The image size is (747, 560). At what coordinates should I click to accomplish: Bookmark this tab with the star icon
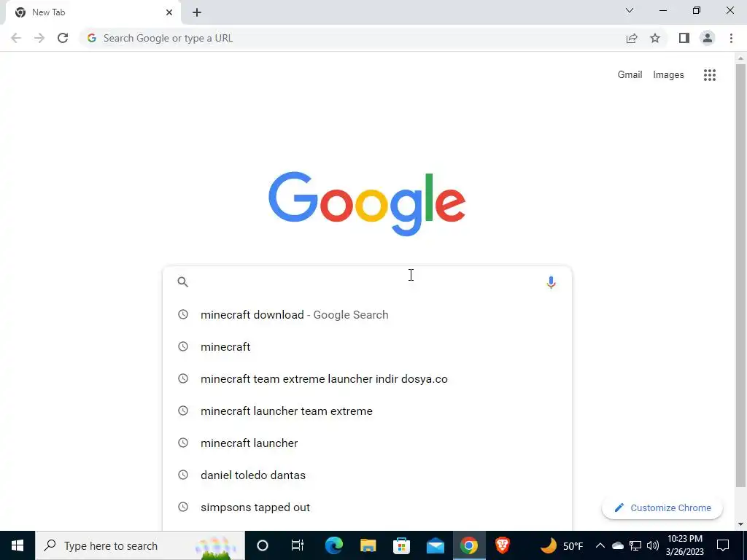point(655,38)
